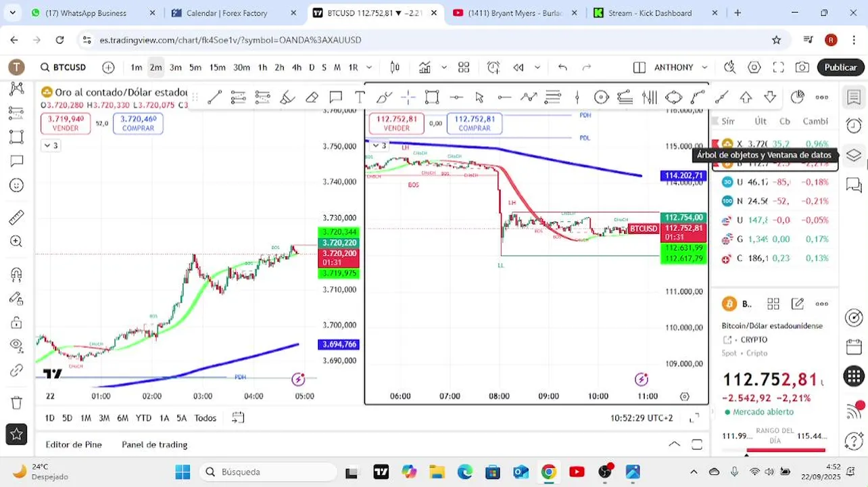Start bar replay mode
This screenshot has width=868, height=487.
pyautogui.click(x=519, y=67)
